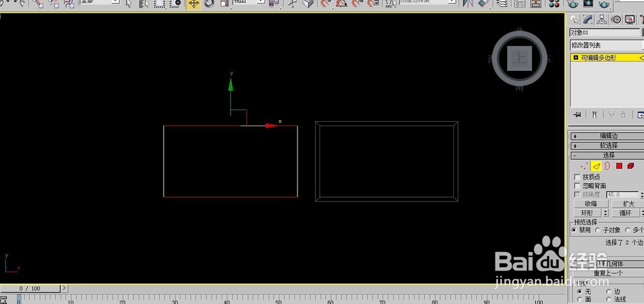The width and height of the screenshot is (644, 304).
Task: Select the 禁用 preview selection radio
Action: 574,230
